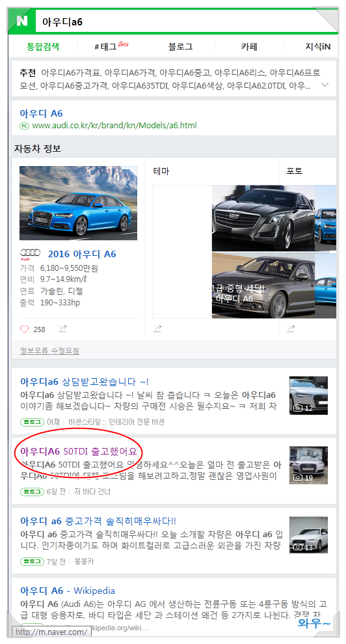Open the 아우디 A6 official site link
Viewport: 346px width, 644px height.
tap(41, 113)
